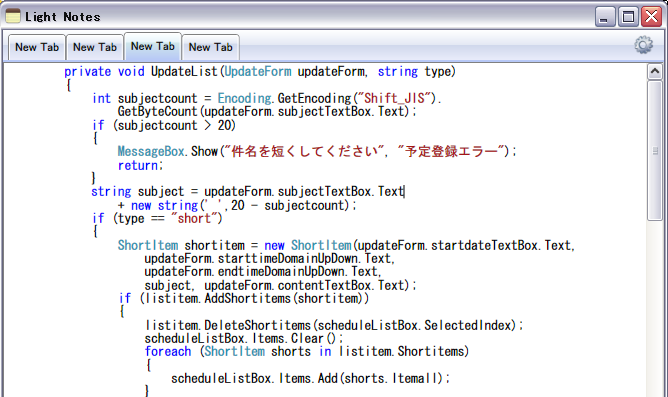Click the vertical scrollbar thumb
The width and height of the screenshot is (668, 397).
(x=655, y=151)
